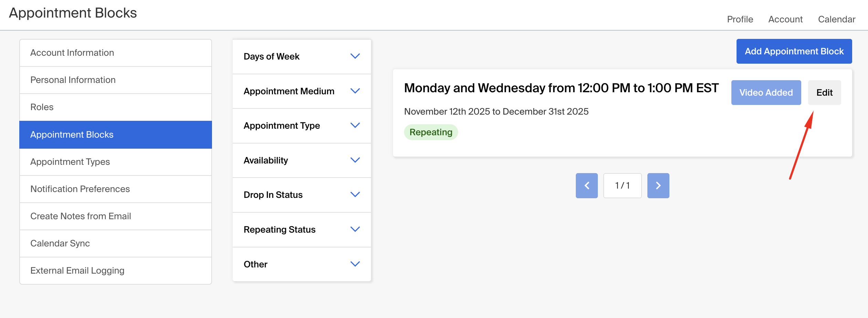Go to previous page arrow
Image resolution: width=868 pixels, height=318 pixels.
586,185
